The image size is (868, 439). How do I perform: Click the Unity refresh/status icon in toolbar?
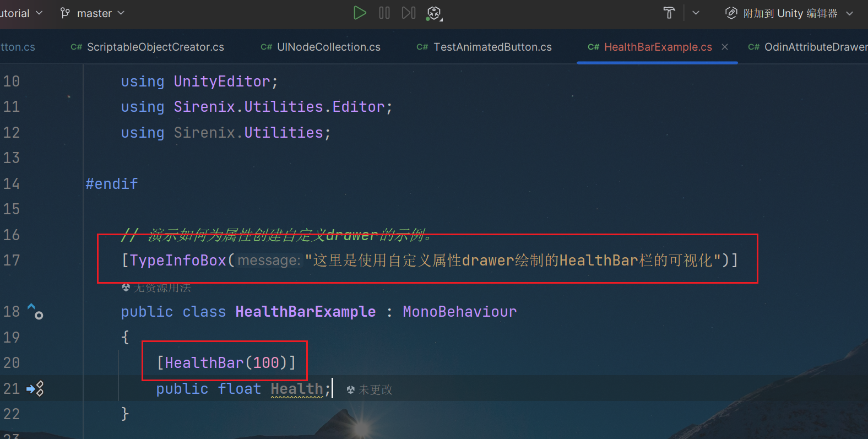pyautogui.click(x=434, y=13)
